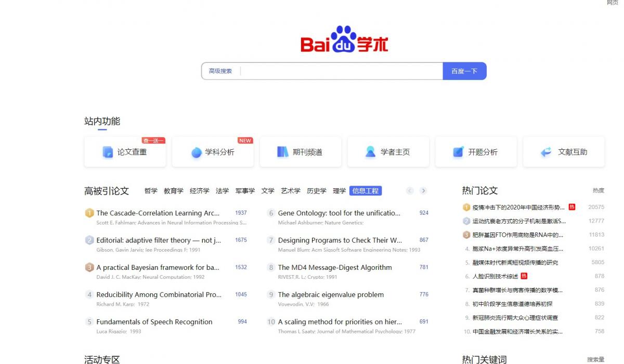Viewport: 624px width, 364px height.
Task: Open the 论文查重 plagiarism check icon
Action: tap(108, 152)
